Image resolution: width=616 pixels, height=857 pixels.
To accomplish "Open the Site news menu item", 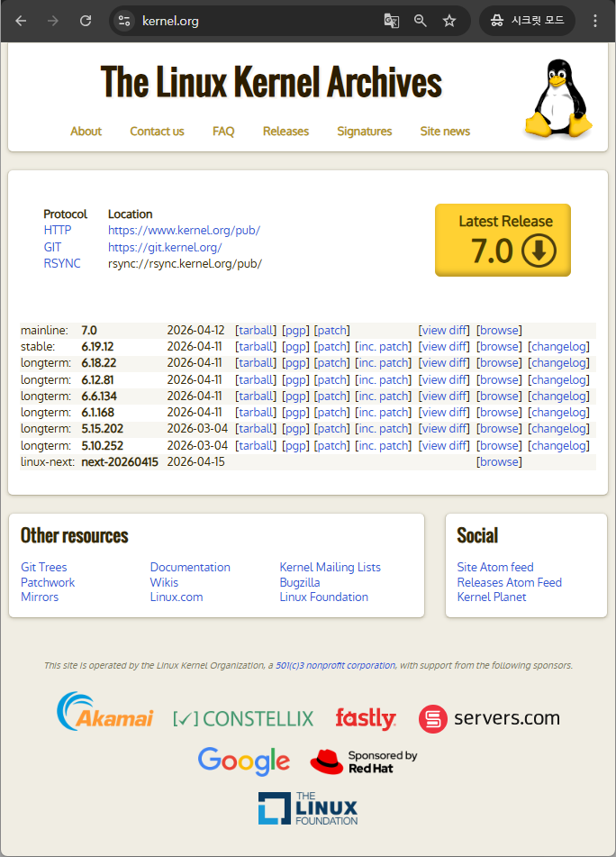I will (445, 132).
